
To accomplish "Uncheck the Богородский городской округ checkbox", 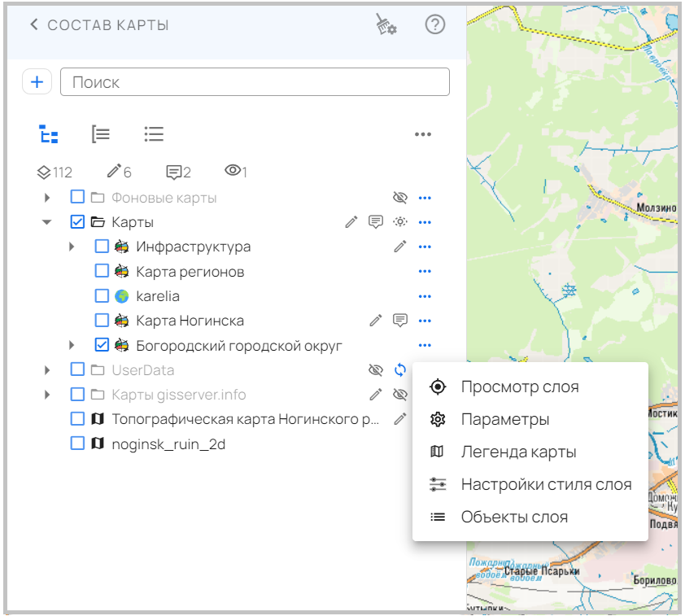I will [x=102, y=345].
